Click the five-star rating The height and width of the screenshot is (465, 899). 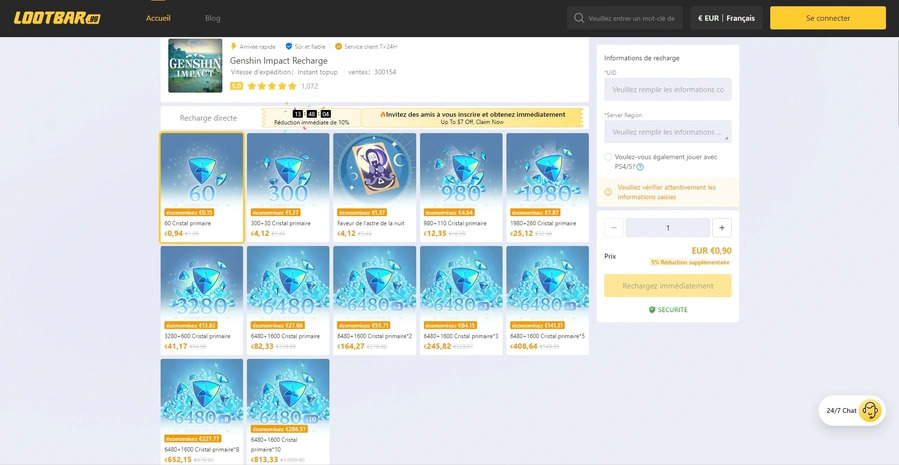coord(272,86)
